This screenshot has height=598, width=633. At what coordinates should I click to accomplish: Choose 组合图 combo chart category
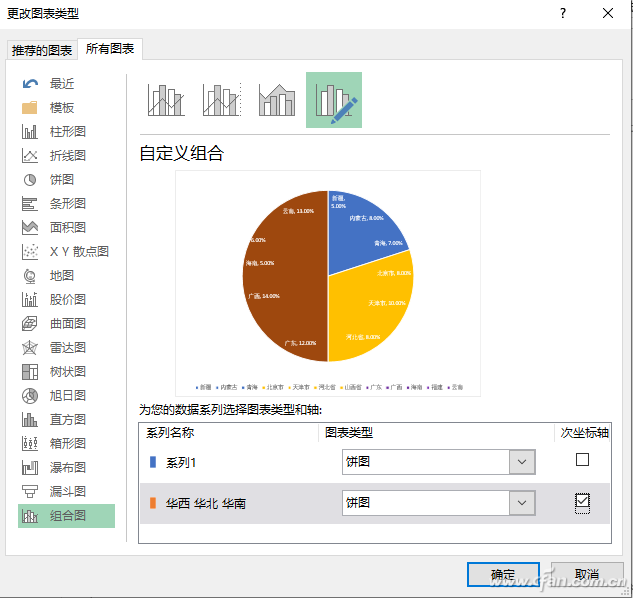(x=66, y=516)
